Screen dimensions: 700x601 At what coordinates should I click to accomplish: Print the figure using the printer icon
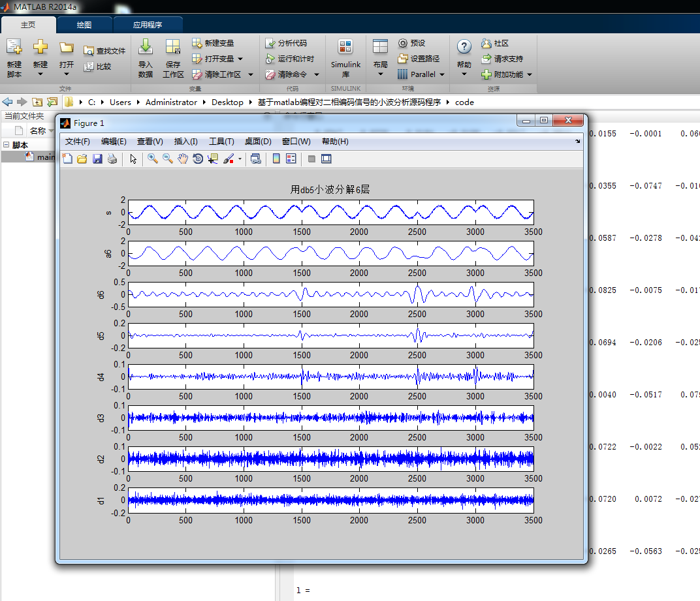(x=112, y=159)
